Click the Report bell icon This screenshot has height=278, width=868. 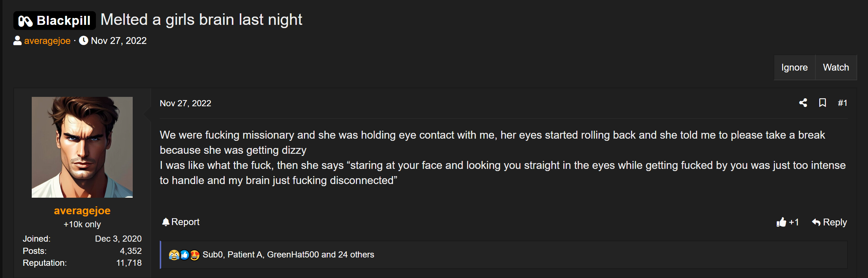166,222
